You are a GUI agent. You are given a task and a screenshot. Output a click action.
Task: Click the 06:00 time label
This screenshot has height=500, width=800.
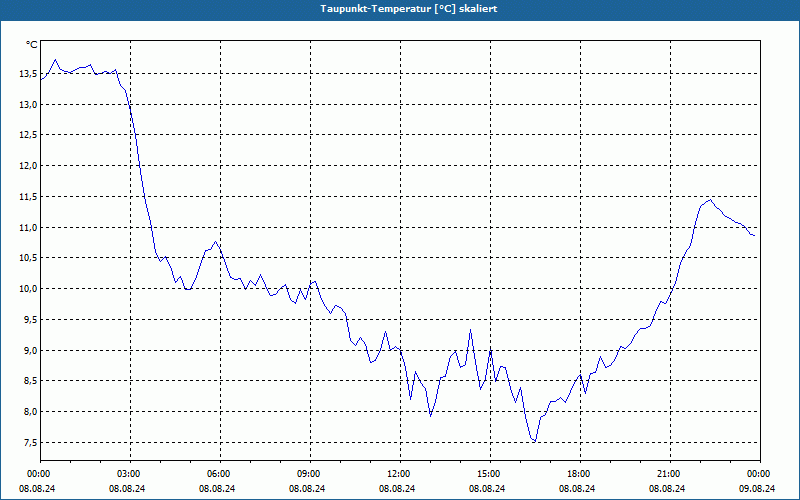click(x=217, y=474)
